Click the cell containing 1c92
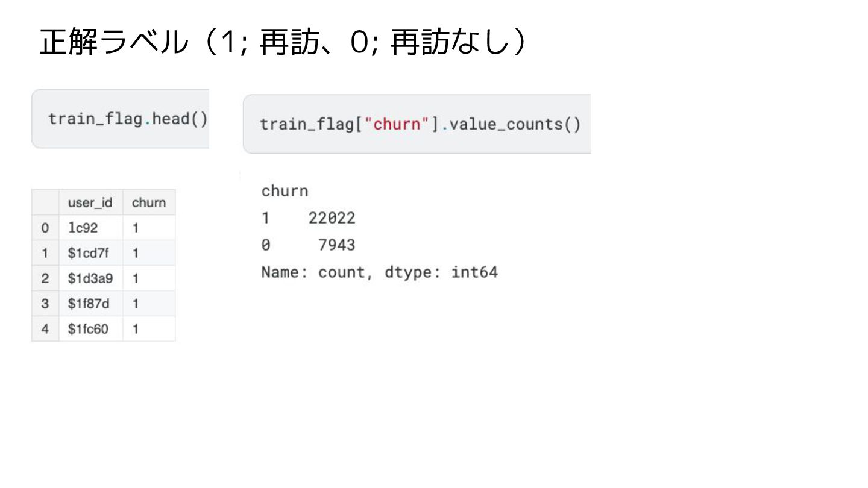This screenshot has height=488, width=868. click(83, 228)
